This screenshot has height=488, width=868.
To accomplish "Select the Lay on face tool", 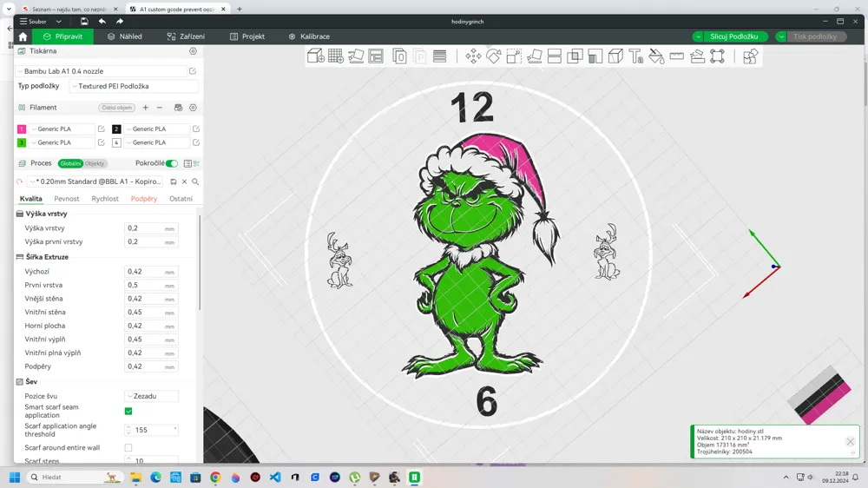I will pyautogui.click(x=534, y=56).
